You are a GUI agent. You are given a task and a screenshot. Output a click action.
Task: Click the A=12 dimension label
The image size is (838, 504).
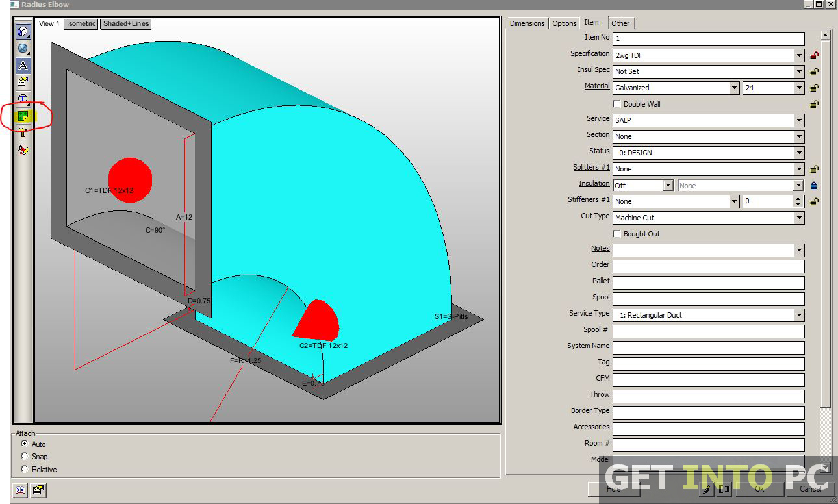184,217
